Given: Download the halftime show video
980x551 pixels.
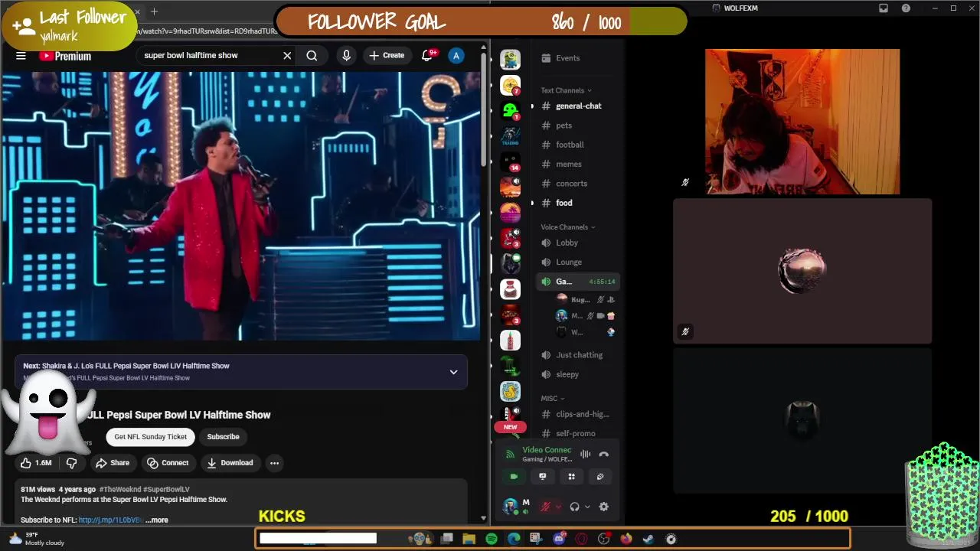Looking at the screenshot, I should click(230, 462).
